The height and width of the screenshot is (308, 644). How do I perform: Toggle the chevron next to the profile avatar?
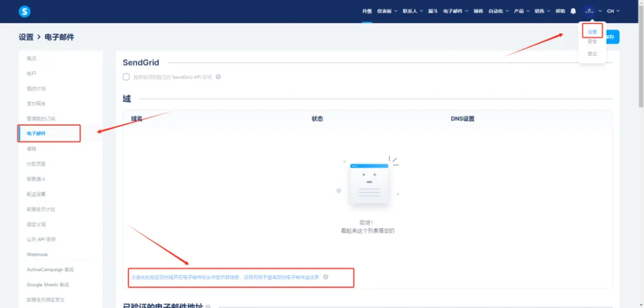[601, 11]
